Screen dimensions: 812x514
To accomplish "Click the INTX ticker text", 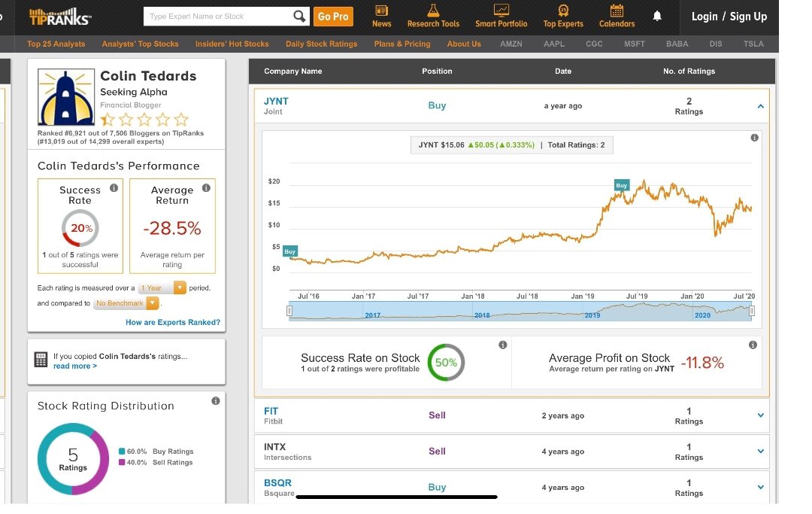I will [x=274, y=446].
